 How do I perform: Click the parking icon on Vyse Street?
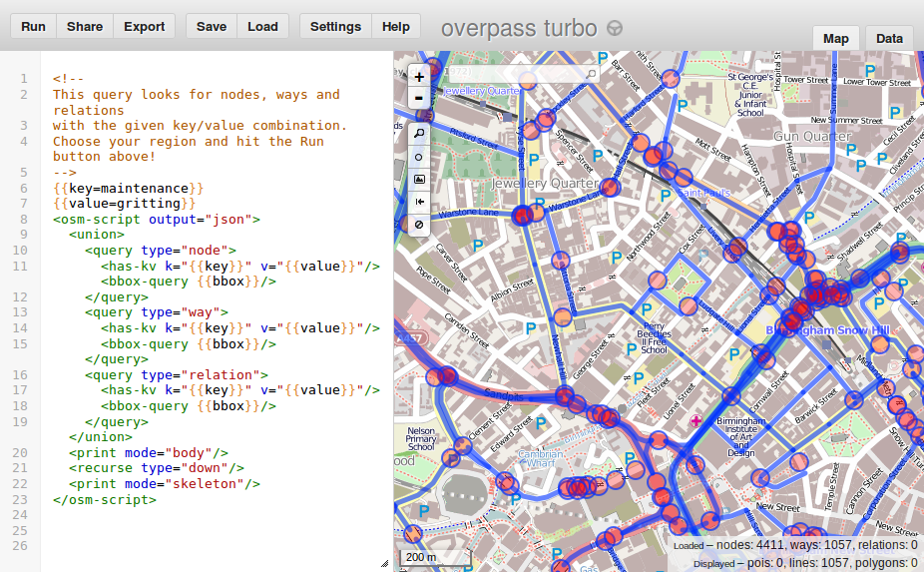point(534,159)
